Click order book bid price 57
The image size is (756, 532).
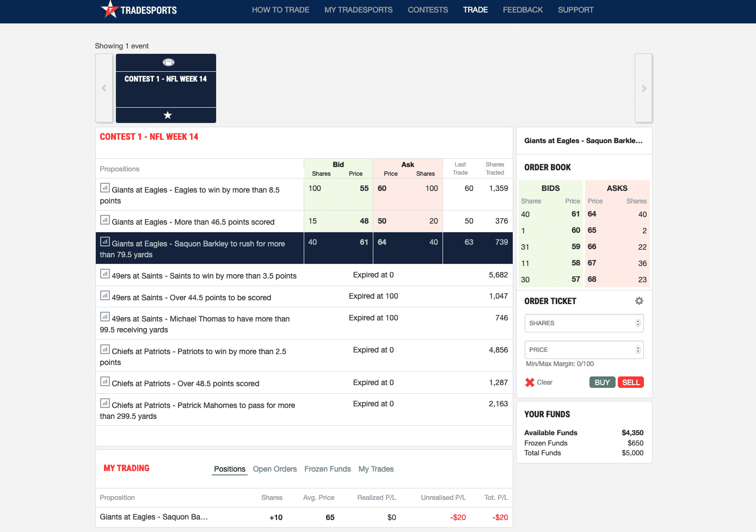[576, 279]
